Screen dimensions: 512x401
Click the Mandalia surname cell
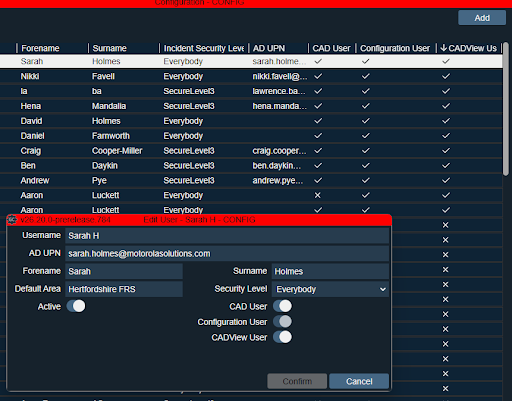(109, 106)
